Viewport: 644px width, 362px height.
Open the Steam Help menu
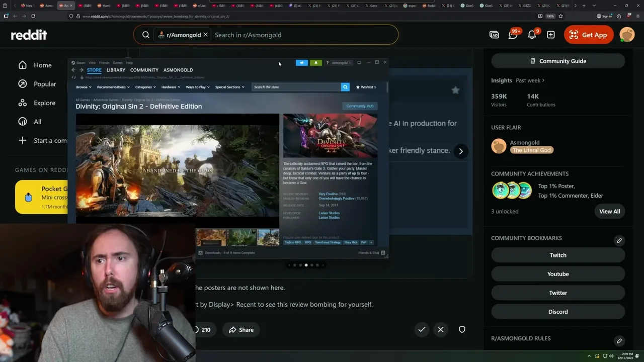[129, 63]
